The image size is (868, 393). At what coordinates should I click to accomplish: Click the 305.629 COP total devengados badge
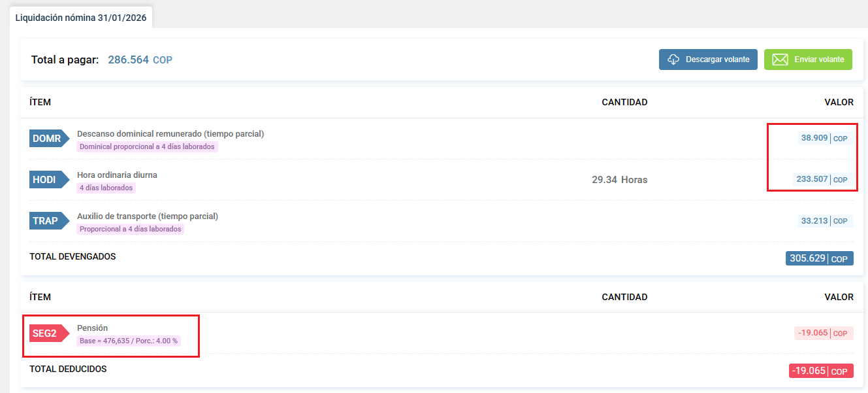click(819, 259)
